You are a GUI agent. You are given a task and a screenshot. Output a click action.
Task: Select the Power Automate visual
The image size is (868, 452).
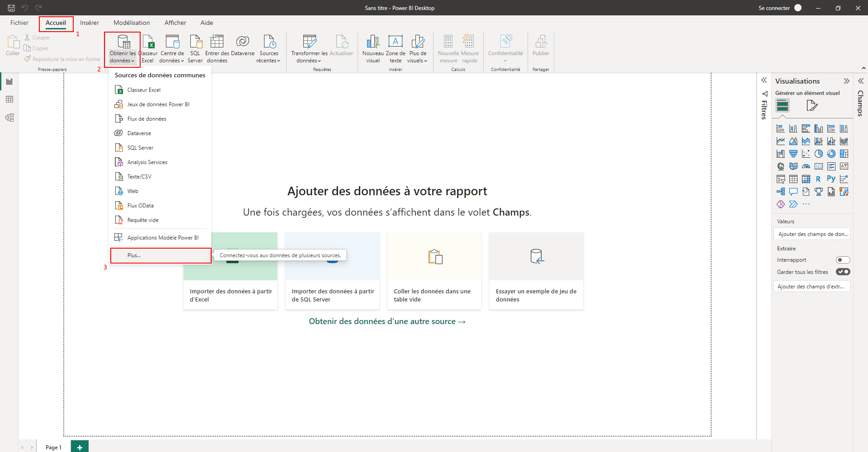pyautogui.click(x=793, y=204)
